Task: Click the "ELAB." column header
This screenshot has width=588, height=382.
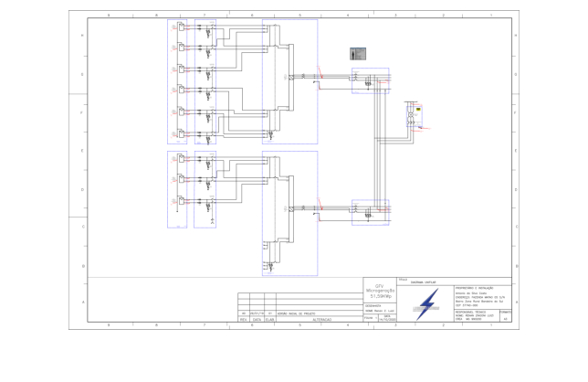Action: 270,320
